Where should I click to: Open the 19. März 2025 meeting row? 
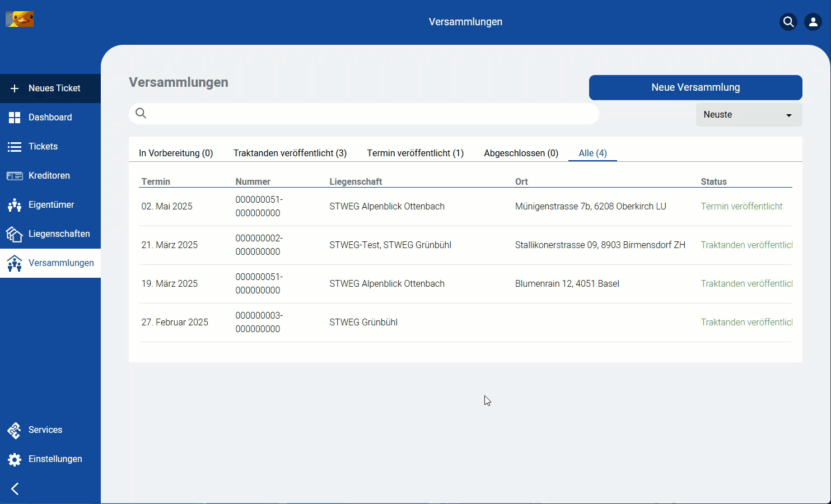(x=465, y=284)
